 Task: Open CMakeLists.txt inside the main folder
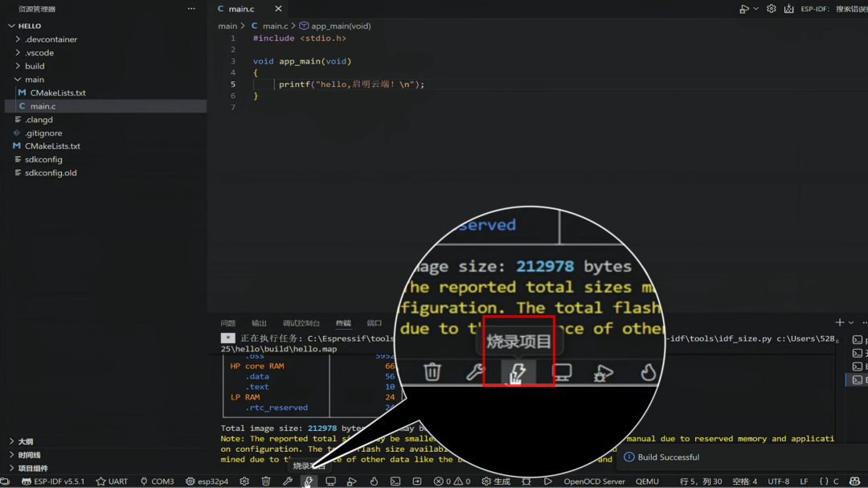click(58, 92)
